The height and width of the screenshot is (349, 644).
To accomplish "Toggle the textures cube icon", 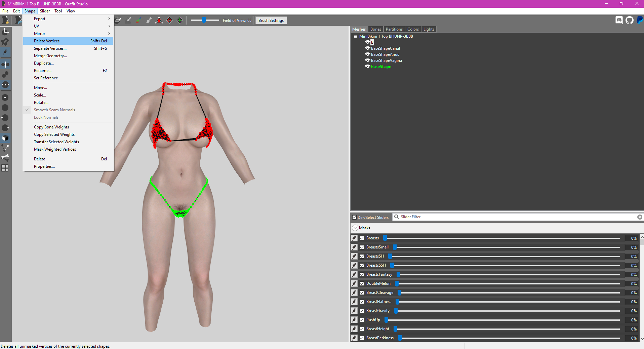I will [5, 138].
